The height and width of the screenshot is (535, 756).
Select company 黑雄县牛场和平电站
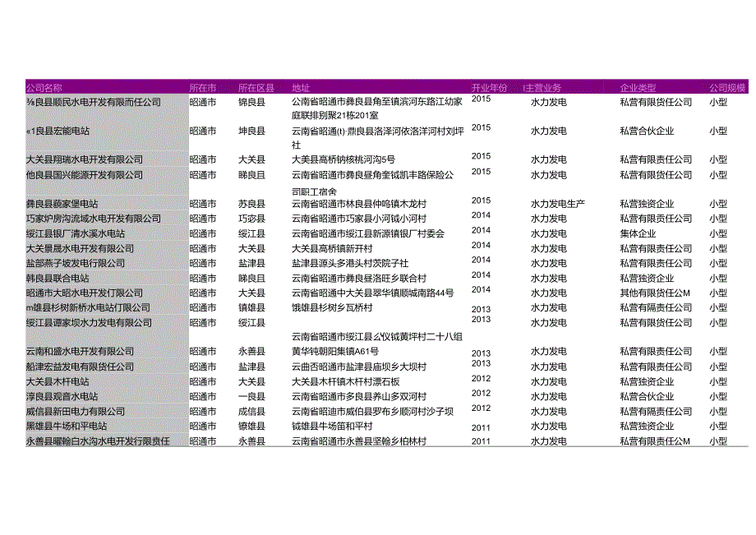point(67,426)
